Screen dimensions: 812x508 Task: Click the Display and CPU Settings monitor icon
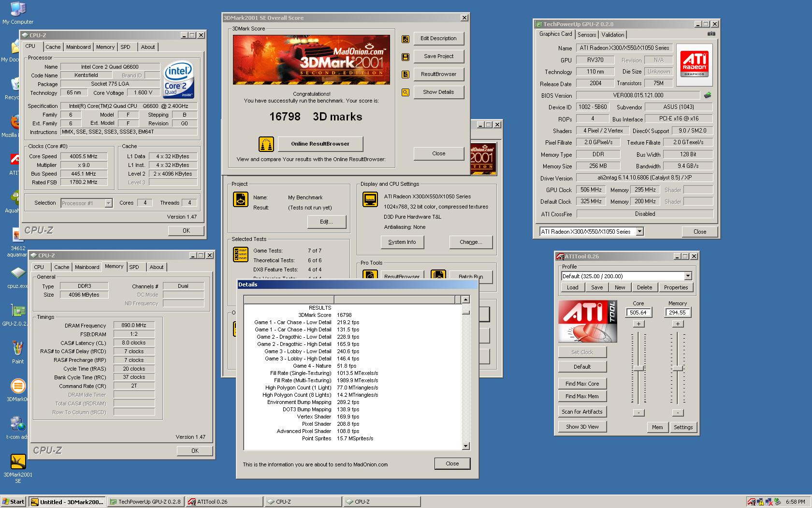pyautogui.click(x=370, y=199)
